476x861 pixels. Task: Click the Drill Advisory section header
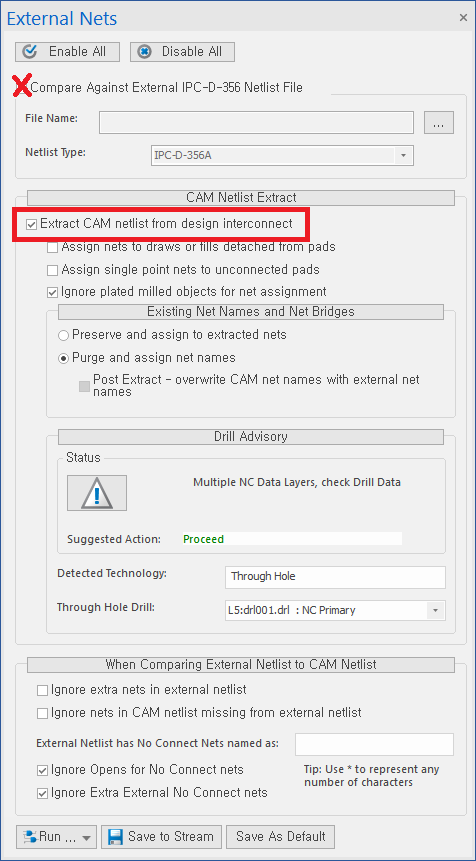click(x=250, y=437)
